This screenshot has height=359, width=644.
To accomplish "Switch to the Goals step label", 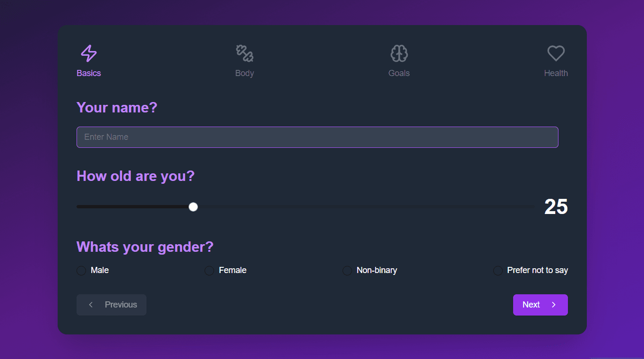I will tap(399, 73).
